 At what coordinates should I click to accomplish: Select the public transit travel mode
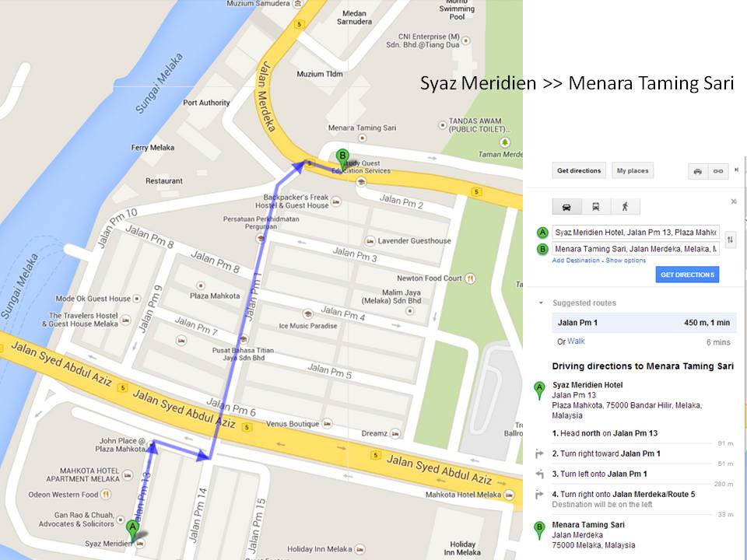(595, 207)
